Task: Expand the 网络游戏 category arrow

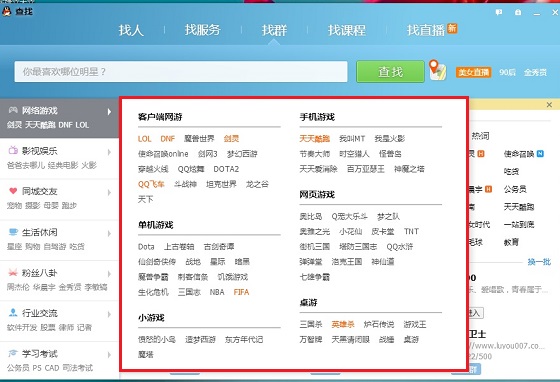Action: coord(109,112)
